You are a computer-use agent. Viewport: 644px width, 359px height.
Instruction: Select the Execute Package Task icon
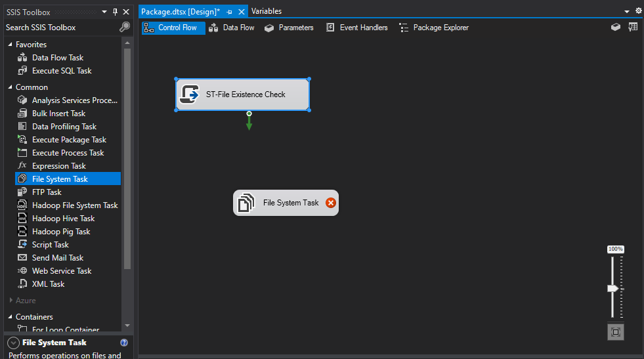[x=22, y=140]
